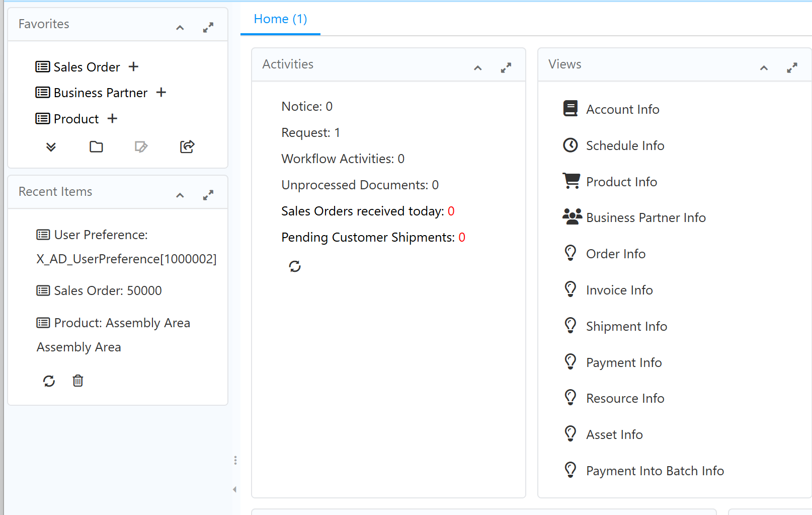Create new Sales Order via plus icon
812x515 pixels.
point(133,66)
